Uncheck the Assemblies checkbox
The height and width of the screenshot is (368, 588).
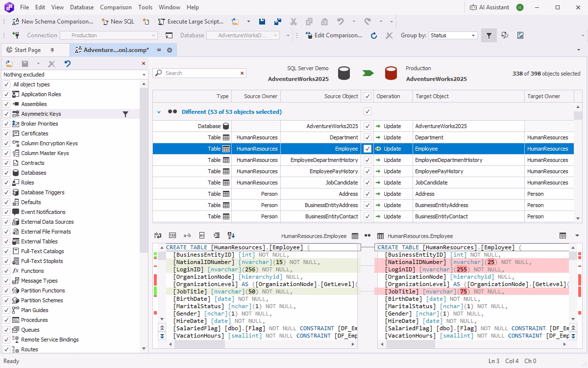pyautogui.click(x=6, y=104)
